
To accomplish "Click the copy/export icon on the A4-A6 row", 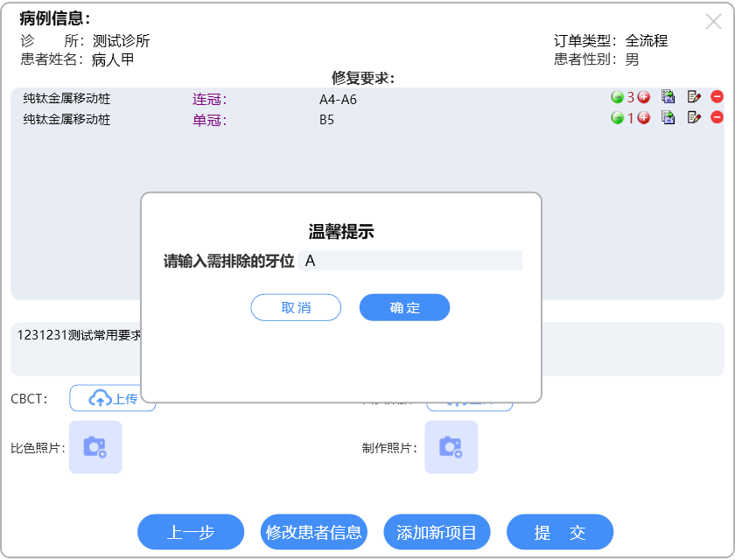I will 668,97.
